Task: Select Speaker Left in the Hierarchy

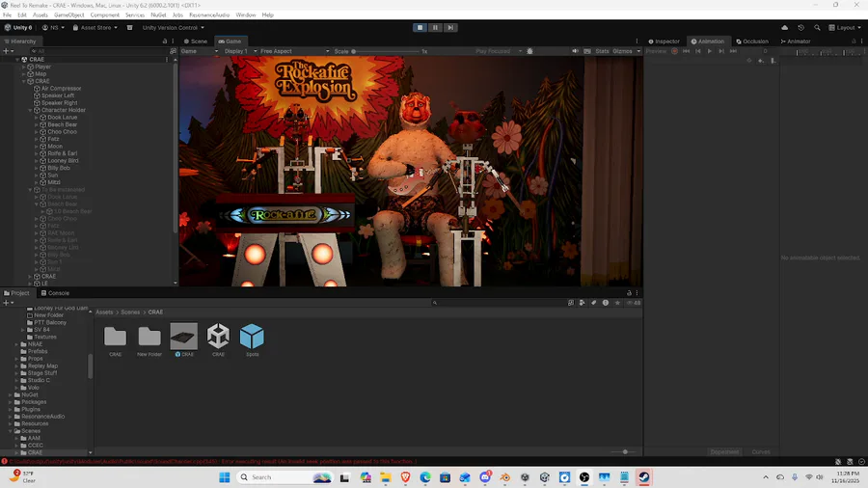Action: point(59,95)
